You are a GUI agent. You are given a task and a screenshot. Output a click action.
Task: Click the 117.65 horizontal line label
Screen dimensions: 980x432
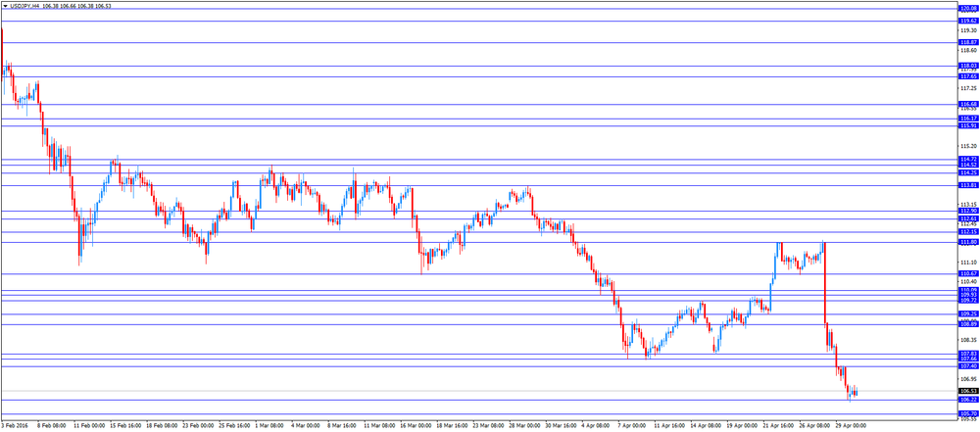[968, 76]
